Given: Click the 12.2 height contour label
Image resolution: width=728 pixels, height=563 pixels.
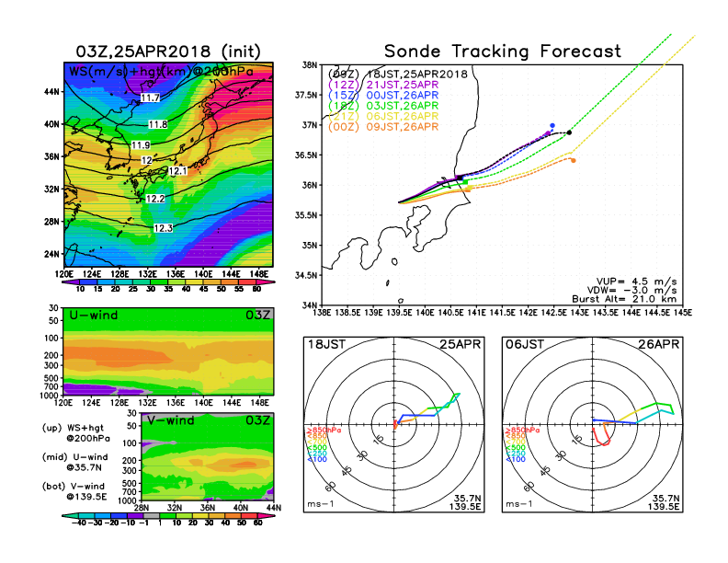Looking at the screenshot, I should point(155,199).
